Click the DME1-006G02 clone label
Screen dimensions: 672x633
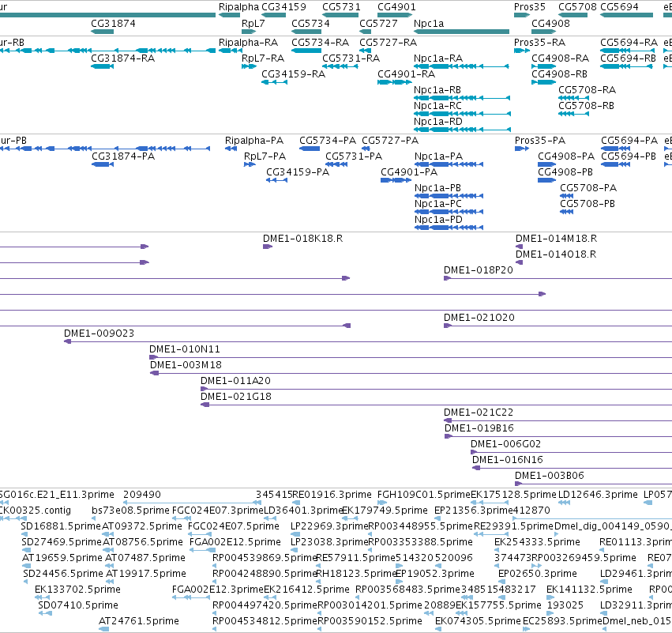pyautogui.click(x=505, y=443)
